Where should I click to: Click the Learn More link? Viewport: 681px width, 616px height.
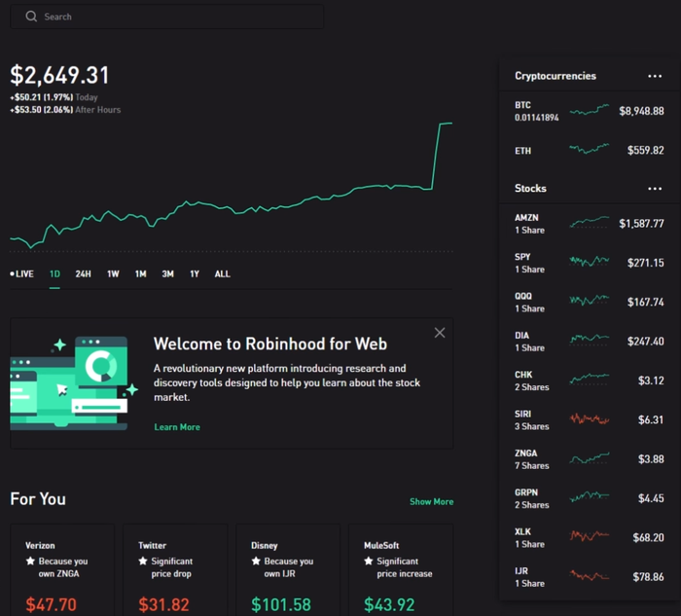click(x=177, y=427)
